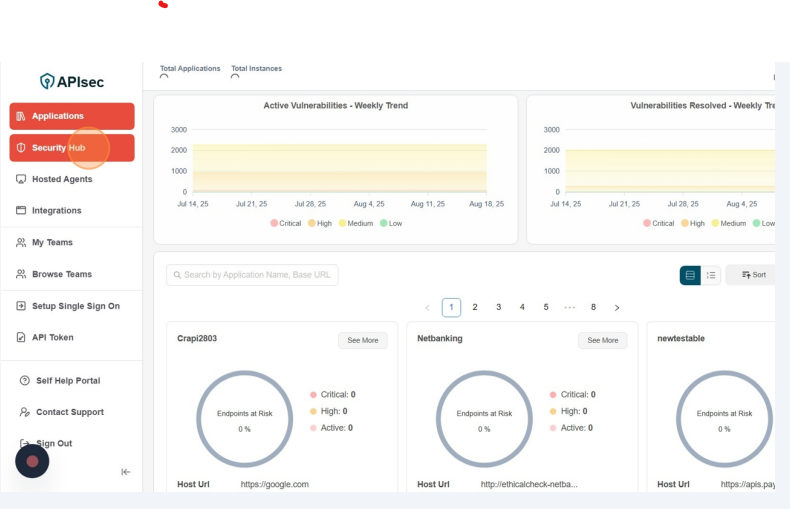Click the APIsec shield logo
The height and width of the screenshot is (509, 790).
point(47,81)
